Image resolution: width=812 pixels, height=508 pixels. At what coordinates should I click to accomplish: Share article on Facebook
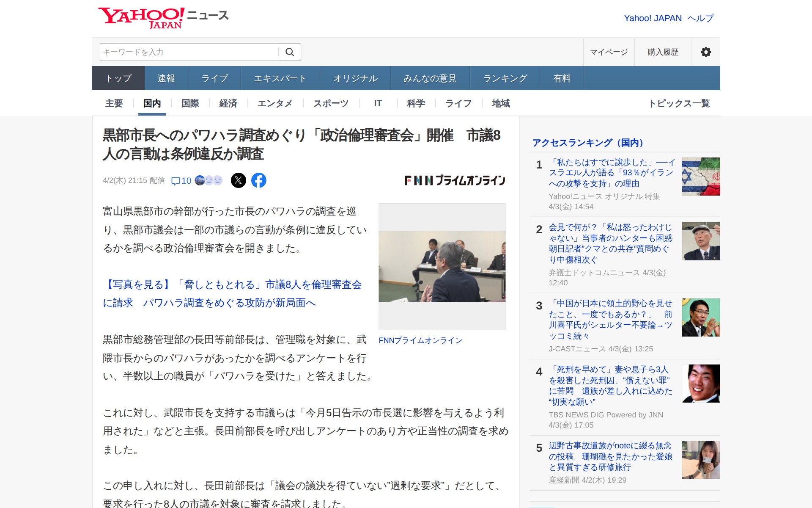[x=259, y=180]
